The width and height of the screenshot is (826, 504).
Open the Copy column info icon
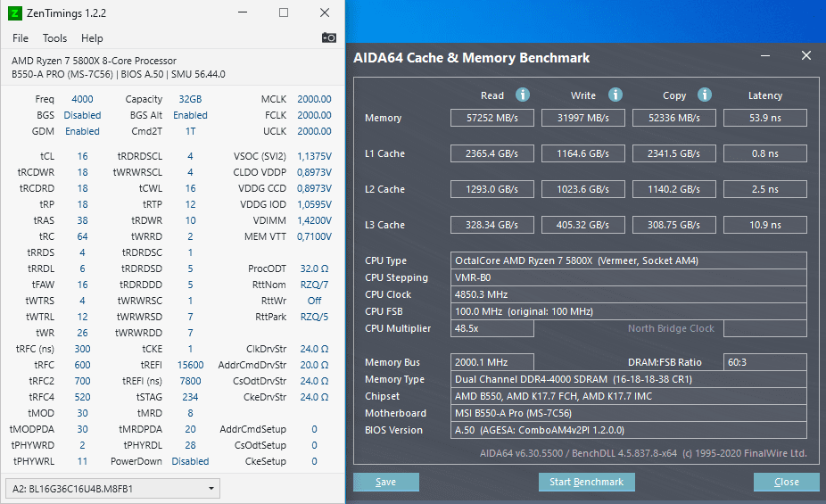[x=705, y=95]
